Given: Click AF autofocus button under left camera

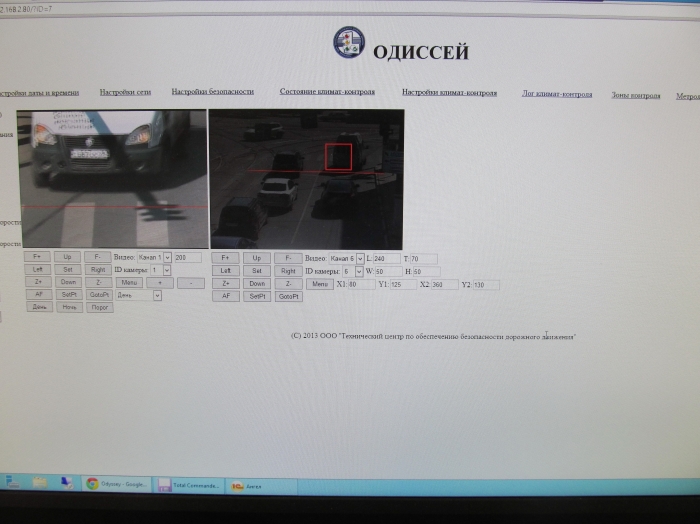Looking at the screenshot, I should [39, 294].
